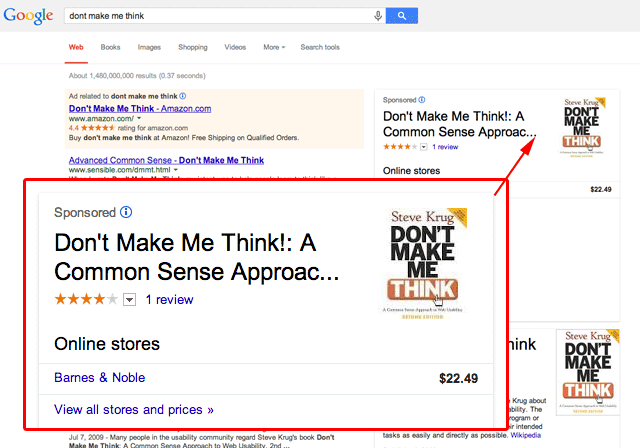Open Search tools
The height and width of the screenshot is (448, 640).
pyautogui.click(x=320, y=47)
